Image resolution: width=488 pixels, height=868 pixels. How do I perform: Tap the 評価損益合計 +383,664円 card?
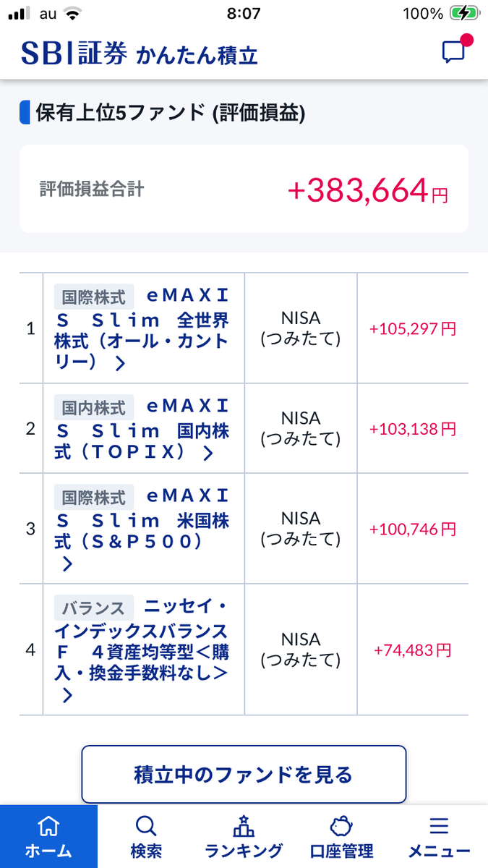(x=244, y=189)
